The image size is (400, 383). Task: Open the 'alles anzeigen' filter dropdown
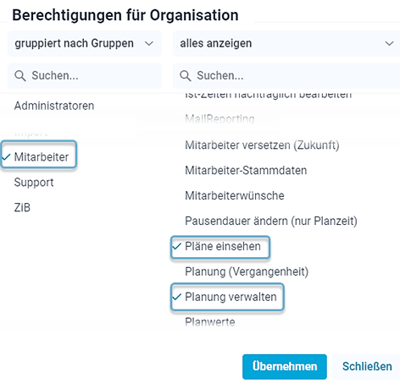286,43
